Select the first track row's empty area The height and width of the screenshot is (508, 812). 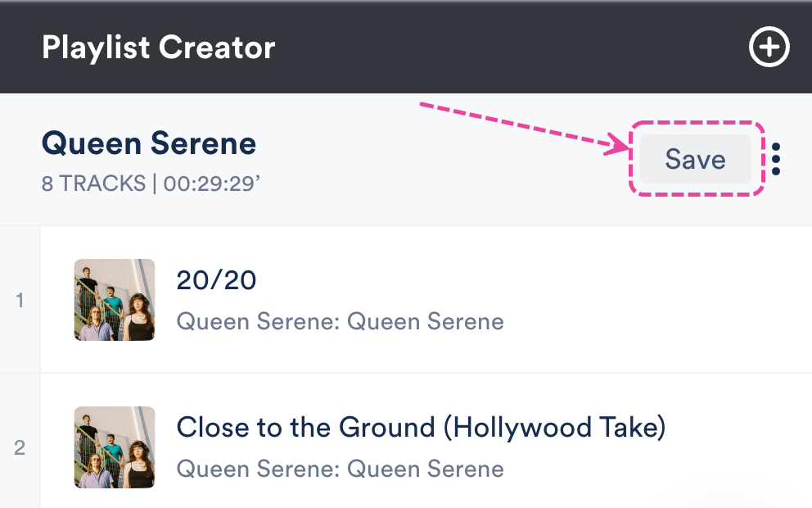[655, 300]
